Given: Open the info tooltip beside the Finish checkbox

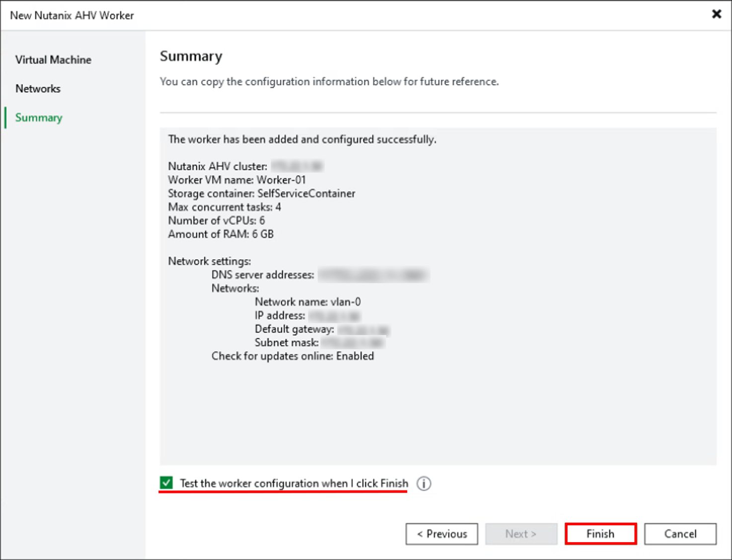Looking at the screenshot, I should coord(423,484).
